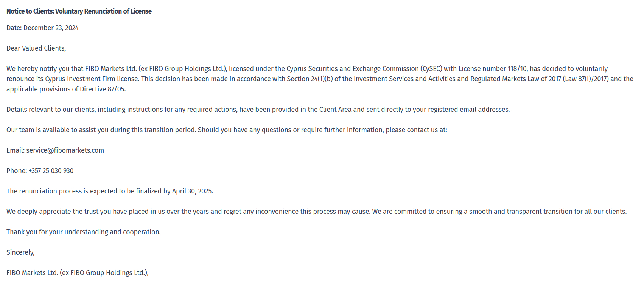Click the notice heading about Voluntary Renunciation

(79, 11)
